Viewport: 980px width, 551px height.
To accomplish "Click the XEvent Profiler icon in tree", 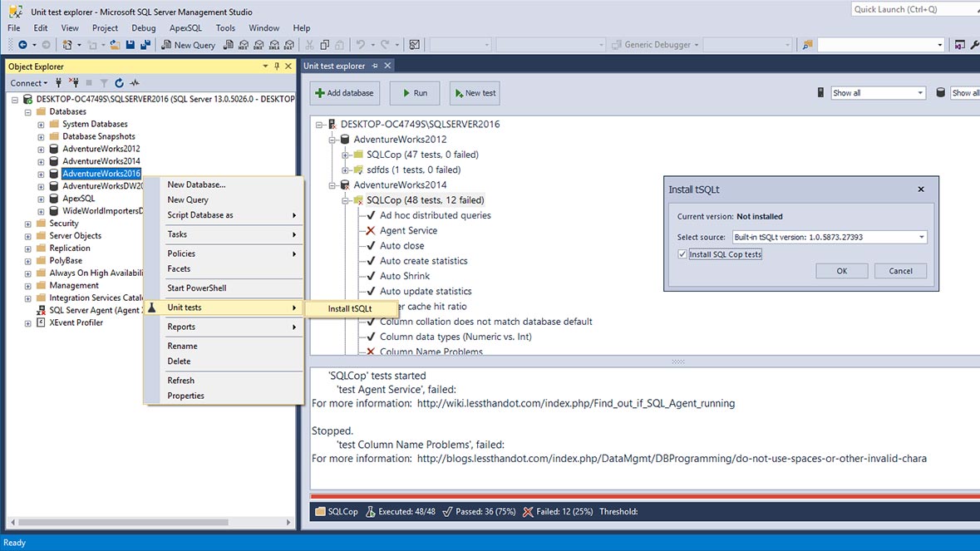I will pos(42,323).
